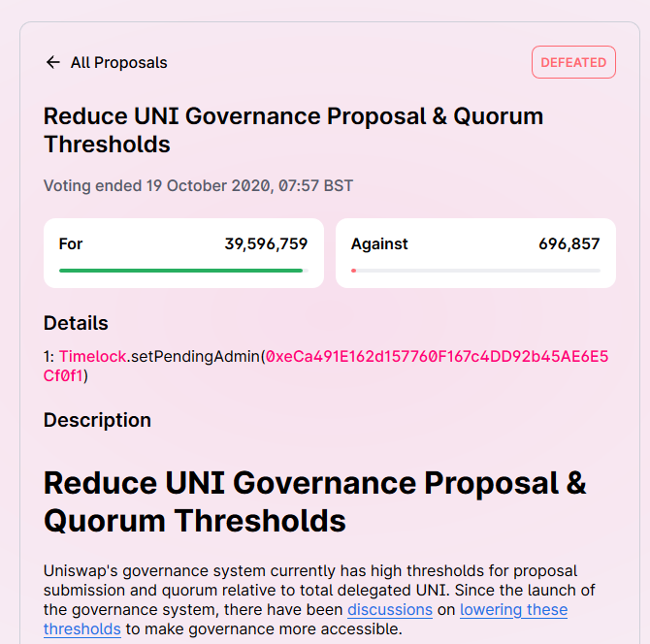The height and width of the screenshot is (644, 650).
Task: Click the Against votes progress bar
Action: [475, 271]
